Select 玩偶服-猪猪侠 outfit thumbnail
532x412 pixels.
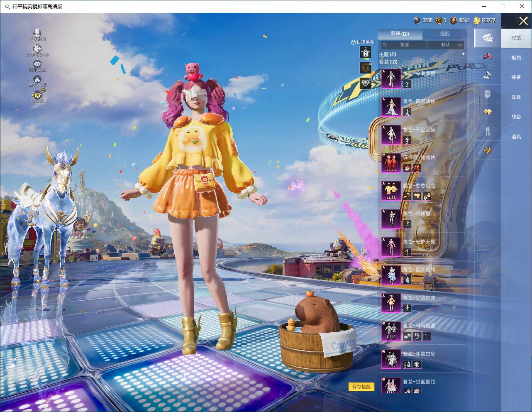tap(391, 163)
